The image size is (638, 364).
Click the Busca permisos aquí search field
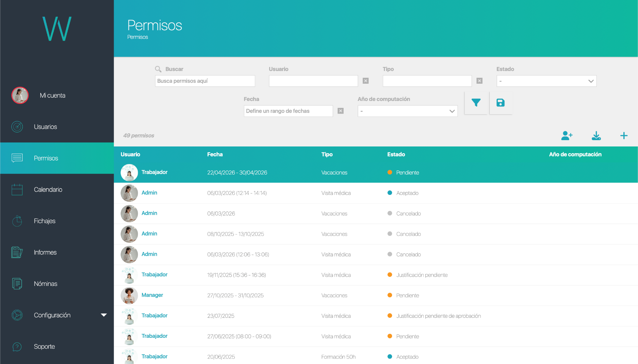pyautogui.click(x=205, y=81)
